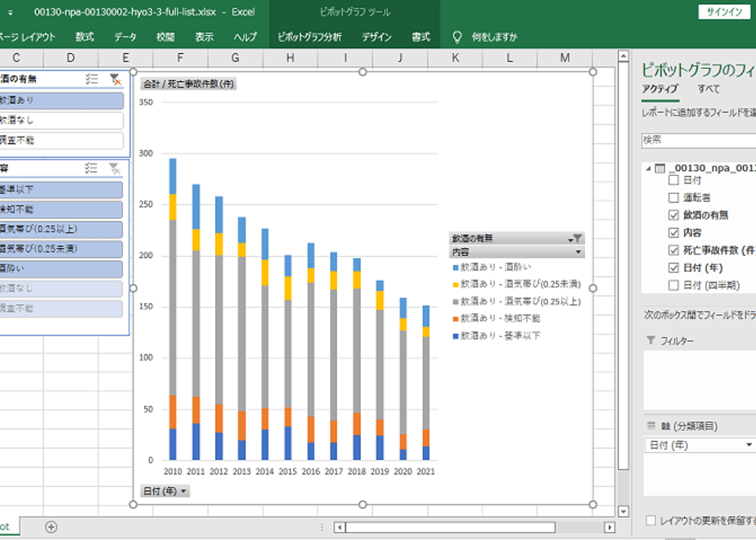Uncheck the 日付 (年) field checkbox
756x540 pixels.
tap(673, 268)
